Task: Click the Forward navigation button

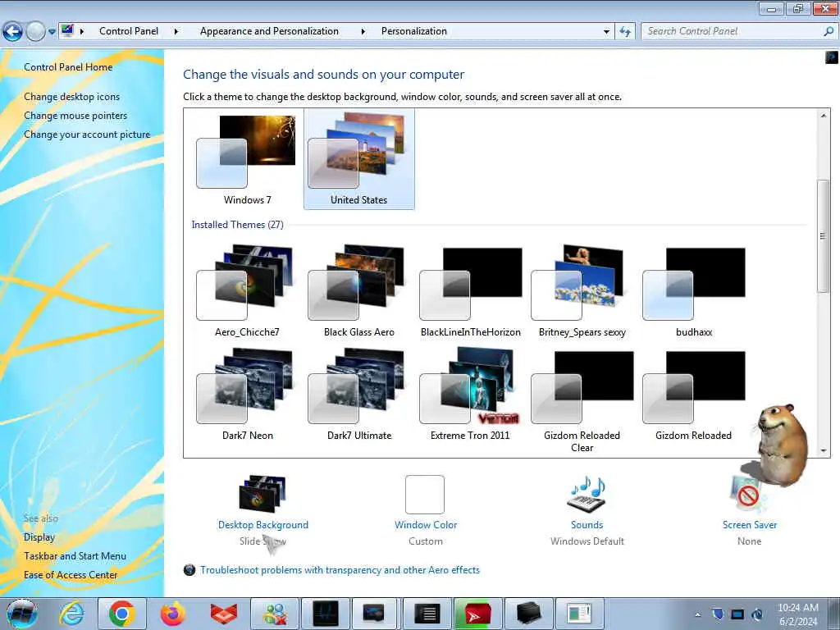Action: (x=35, y=32)
